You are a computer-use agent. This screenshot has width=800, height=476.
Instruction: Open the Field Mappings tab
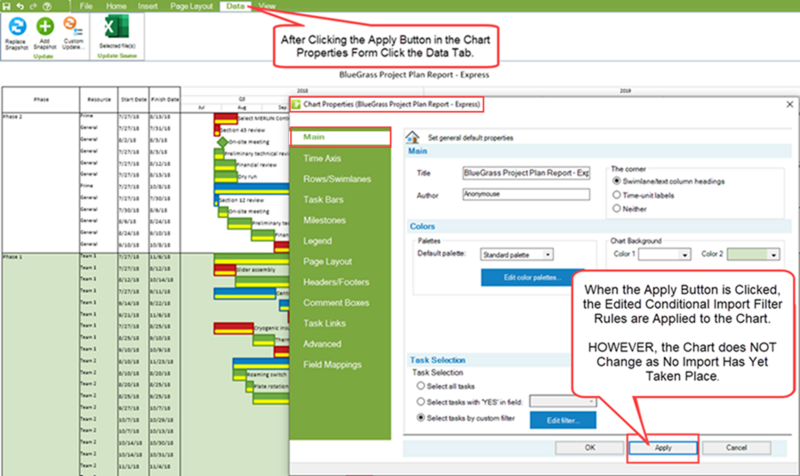332,364
